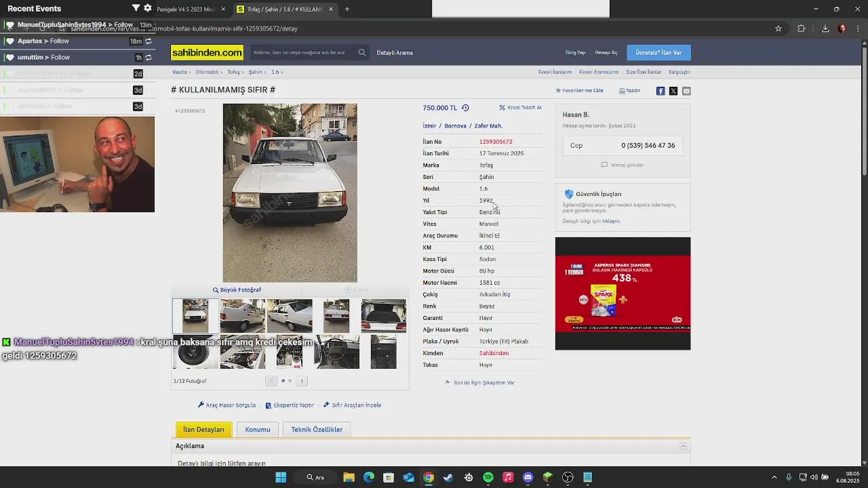
Task: Click Favorilerime Ekle
Action: click(x=579, y=91)
